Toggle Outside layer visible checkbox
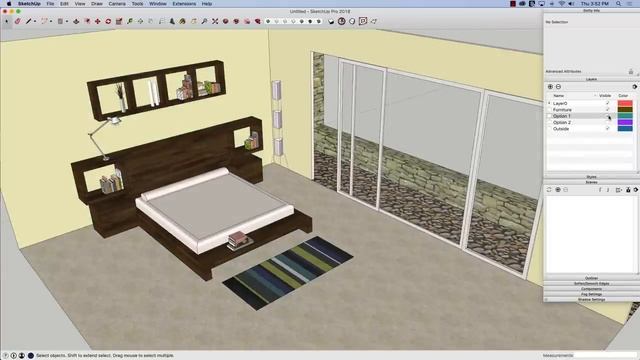This screenshot has height=360, width=640. point(608,129)
